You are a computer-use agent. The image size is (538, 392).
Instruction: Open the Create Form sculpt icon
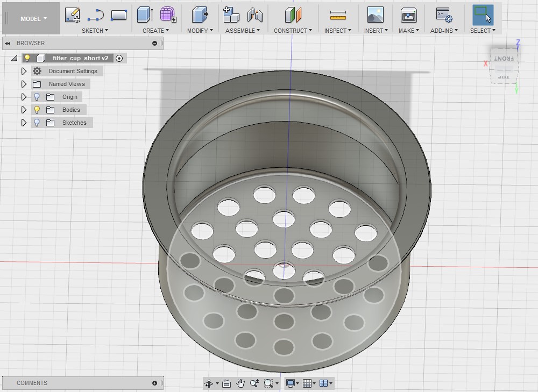tap(168, 15)
